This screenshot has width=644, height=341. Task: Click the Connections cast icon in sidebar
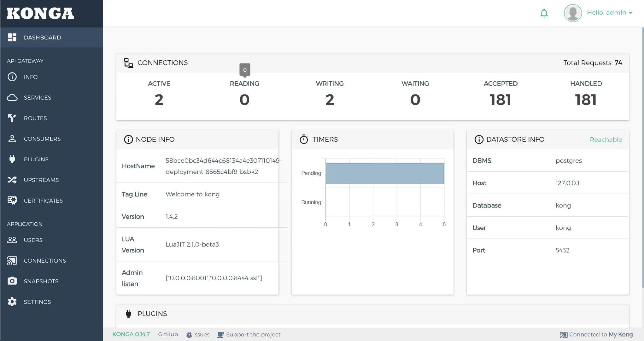(x=12, y=260)
